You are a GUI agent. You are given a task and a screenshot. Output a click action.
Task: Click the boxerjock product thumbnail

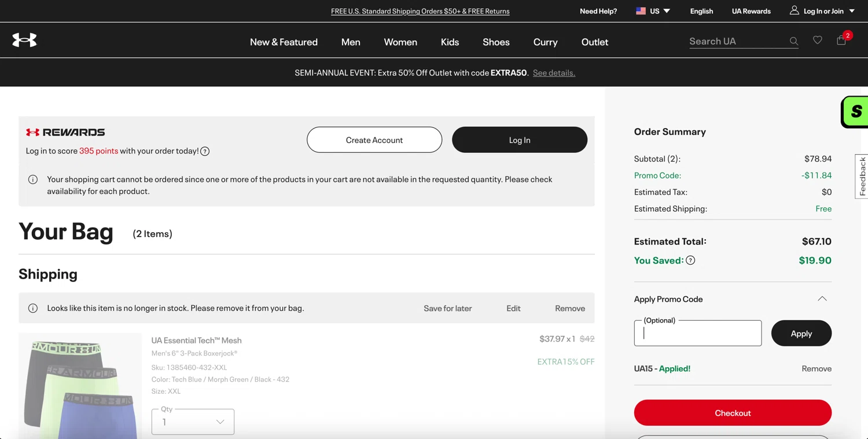(80, 385)
